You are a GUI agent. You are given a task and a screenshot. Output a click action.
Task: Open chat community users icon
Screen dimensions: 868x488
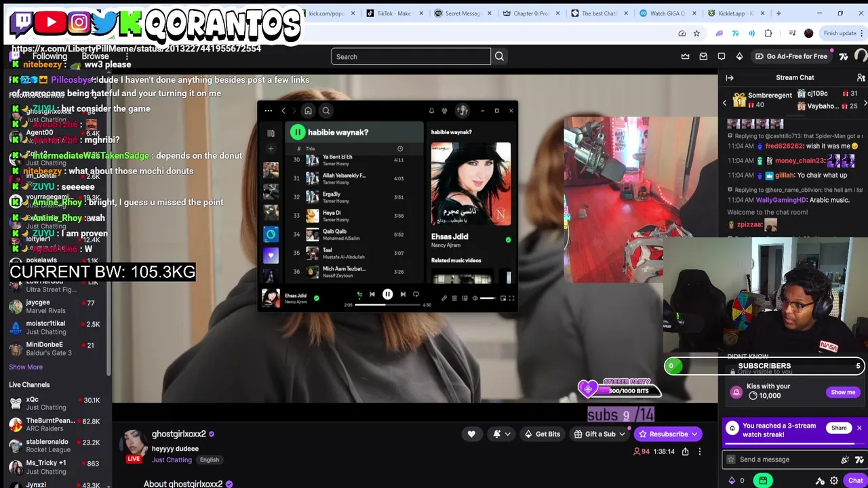point(861,78)
